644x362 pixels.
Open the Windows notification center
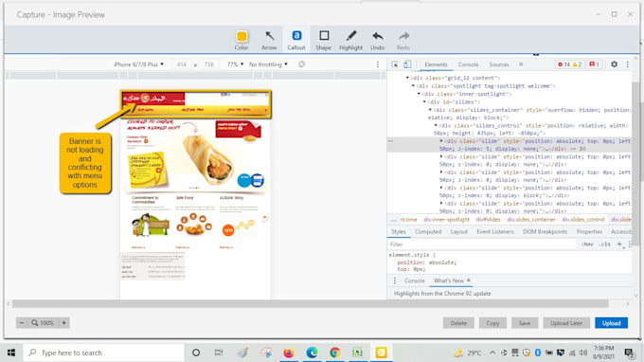click(629, 353)
